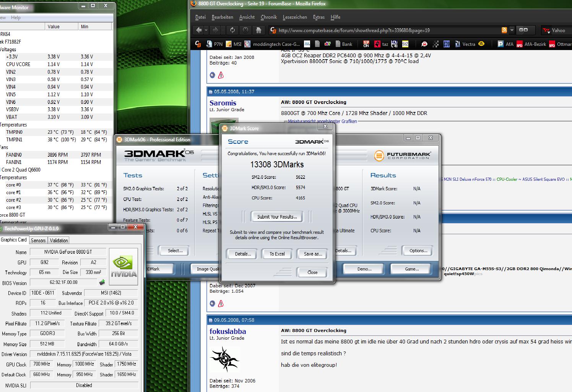Image resolution: width=572 pixels, height=392 pixels.
Task: Expand the address bar URL history dropdown
Action: coord(512,30)
